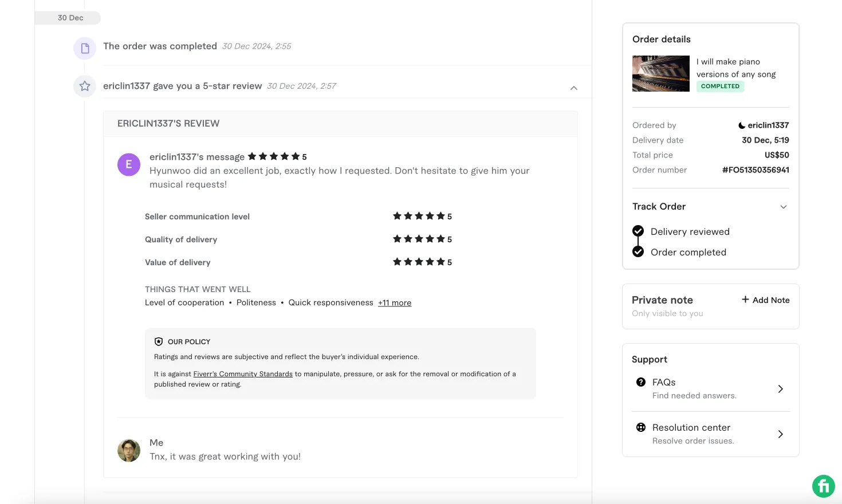Open the piano versions gig title

[736, 68]
